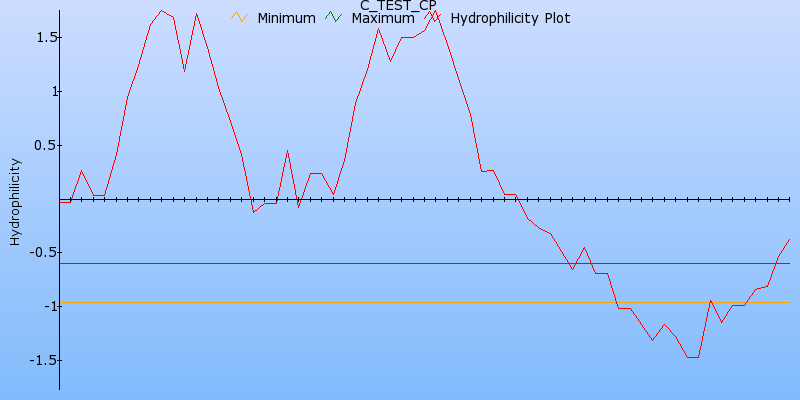Select the 1 y-axis tick label
Image resolution: width=800 pixels, height=400 pixels.
click(48, 91)
